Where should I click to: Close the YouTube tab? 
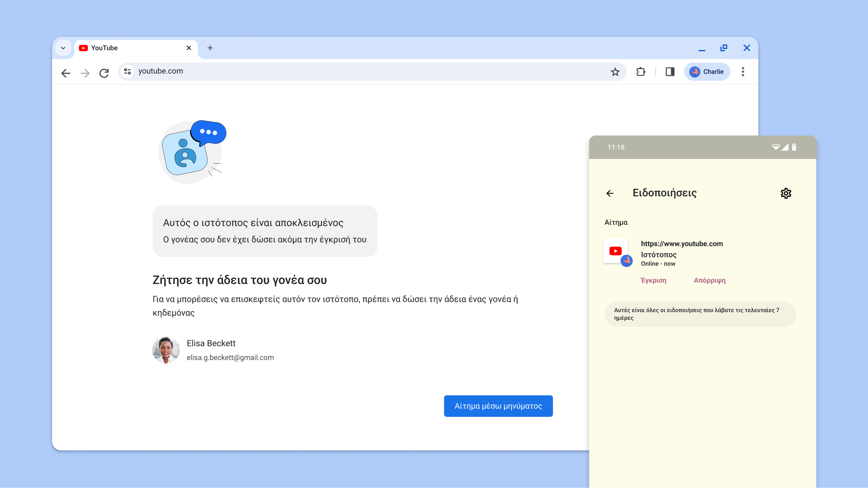pos(188,48)
